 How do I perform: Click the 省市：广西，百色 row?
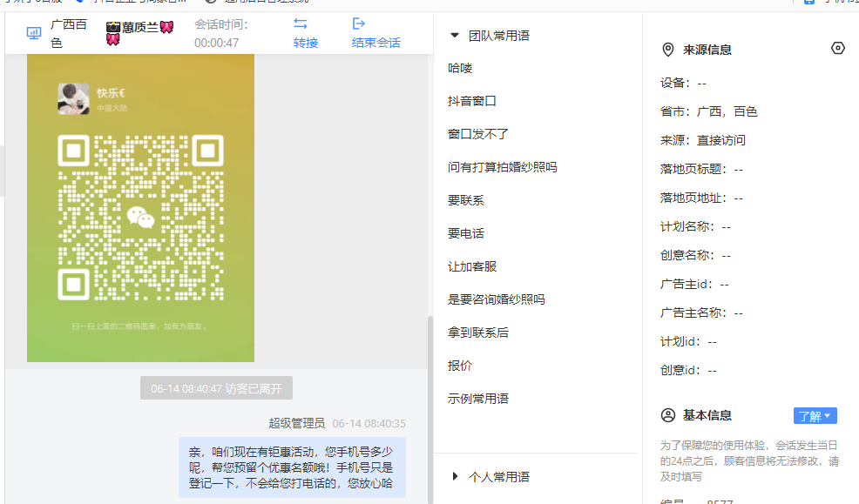(709, 111)
